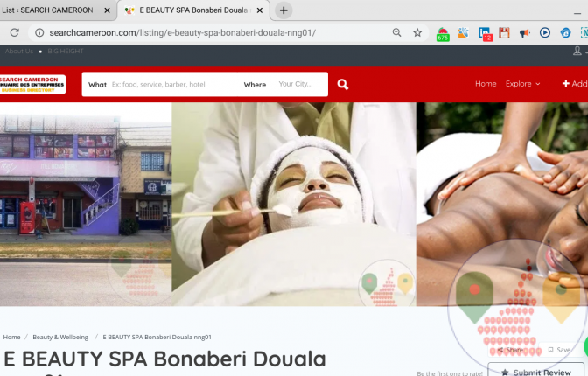Open the blue cloud 'e' extension icon

coord(565,33)
